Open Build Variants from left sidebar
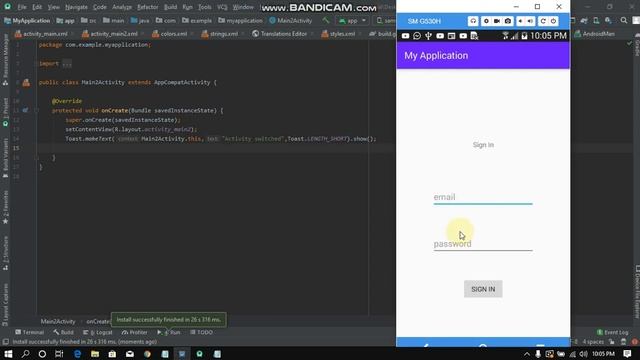This screenshot has height=360, width=640. click(x=5, y=158)
